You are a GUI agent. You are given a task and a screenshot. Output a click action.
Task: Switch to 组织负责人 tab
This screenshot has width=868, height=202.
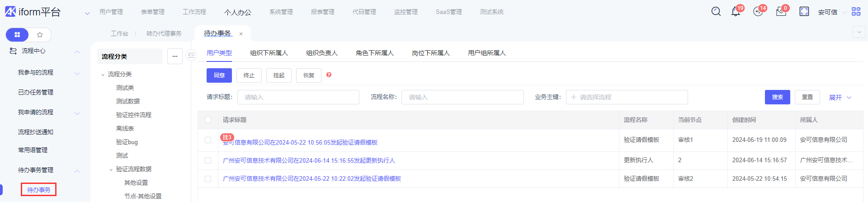[321, 53]
